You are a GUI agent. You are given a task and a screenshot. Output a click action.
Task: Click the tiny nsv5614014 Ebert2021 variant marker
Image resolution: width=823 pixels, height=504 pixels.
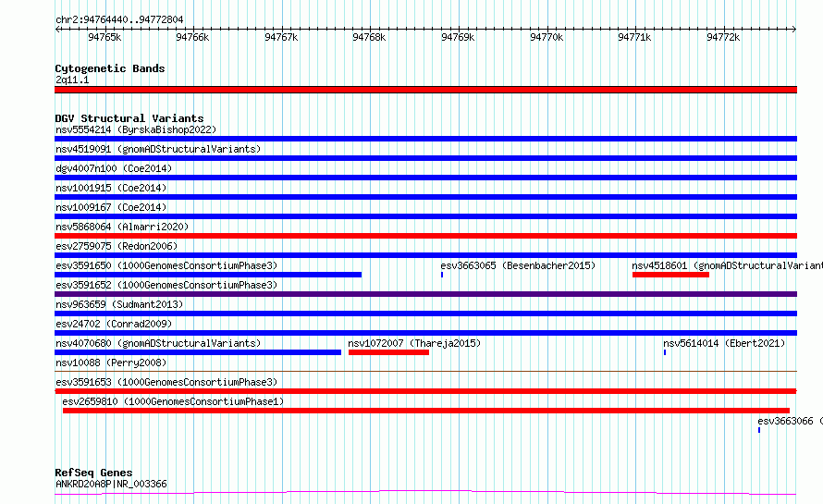[665, 352]
